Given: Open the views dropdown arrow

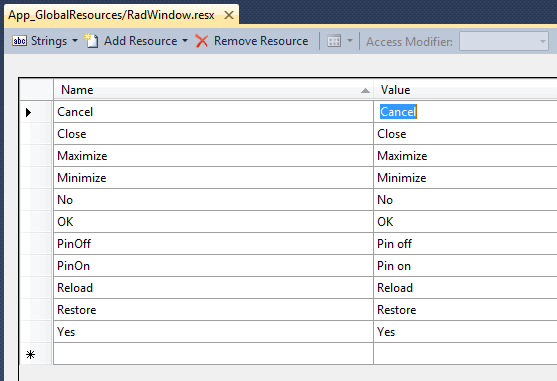Looking at the screenshot, I should coord(350,41).
